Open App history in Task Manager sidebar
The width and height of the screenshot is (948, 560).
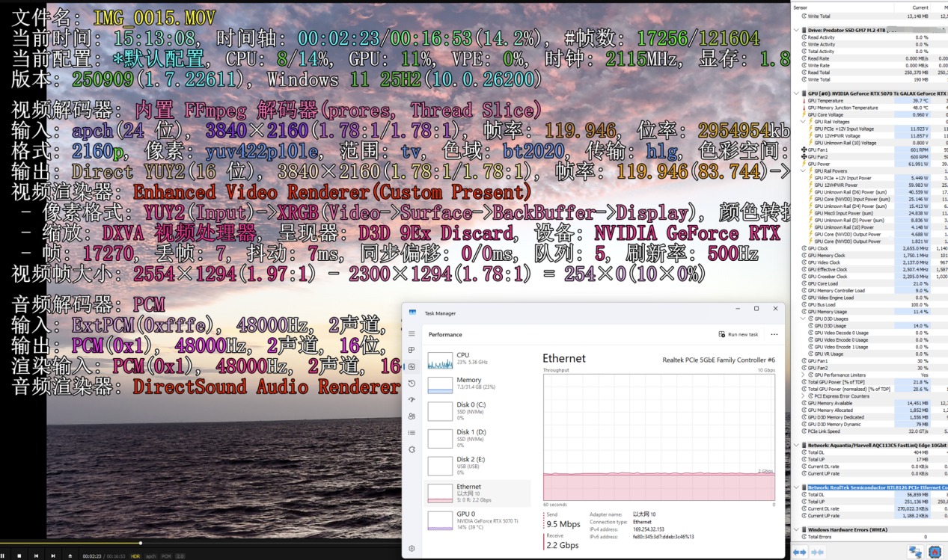coord(412,383)
